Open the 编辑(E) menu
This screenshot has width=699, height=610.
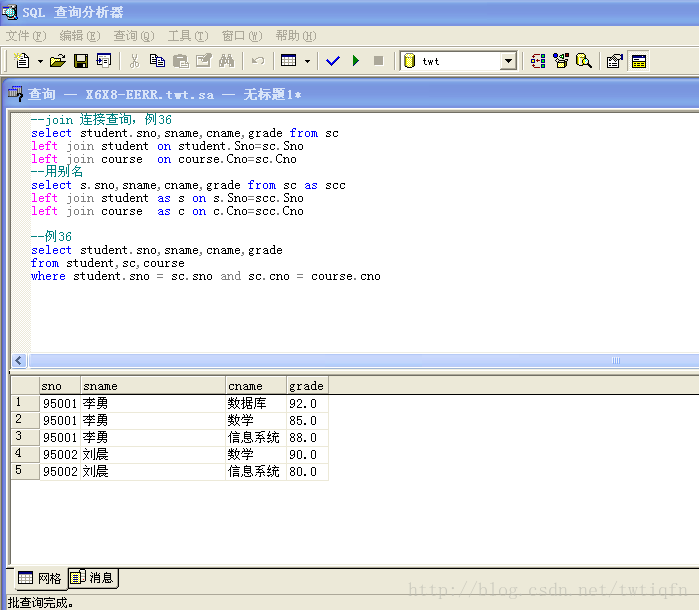80,36
